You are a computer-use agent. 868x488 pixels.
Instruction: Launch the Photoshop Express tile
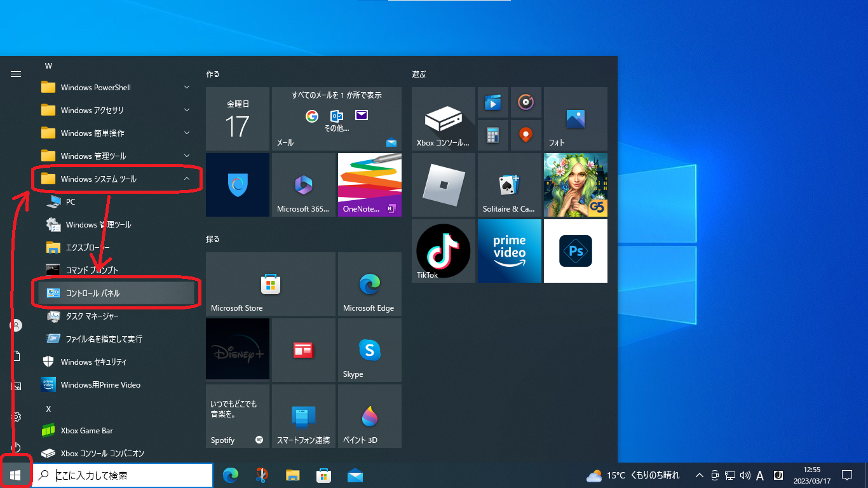click(x=576, y=251)
